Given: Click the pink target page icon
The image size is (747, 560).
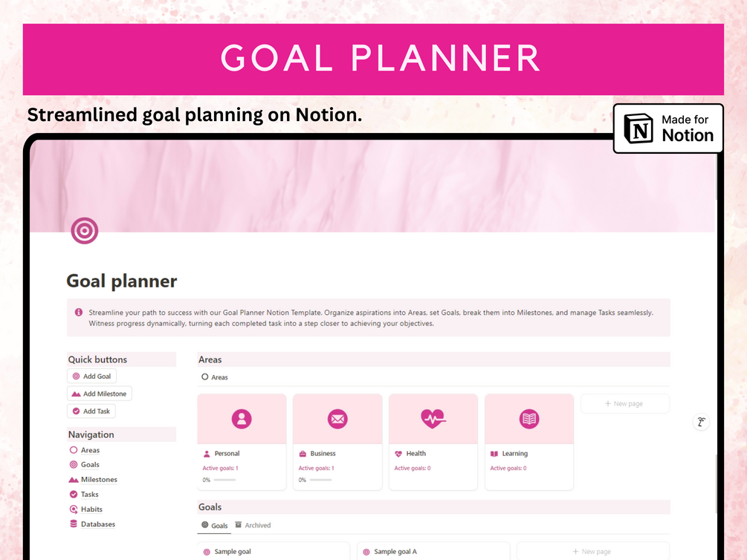Looking at the screenshot, I should click(85, 230).
